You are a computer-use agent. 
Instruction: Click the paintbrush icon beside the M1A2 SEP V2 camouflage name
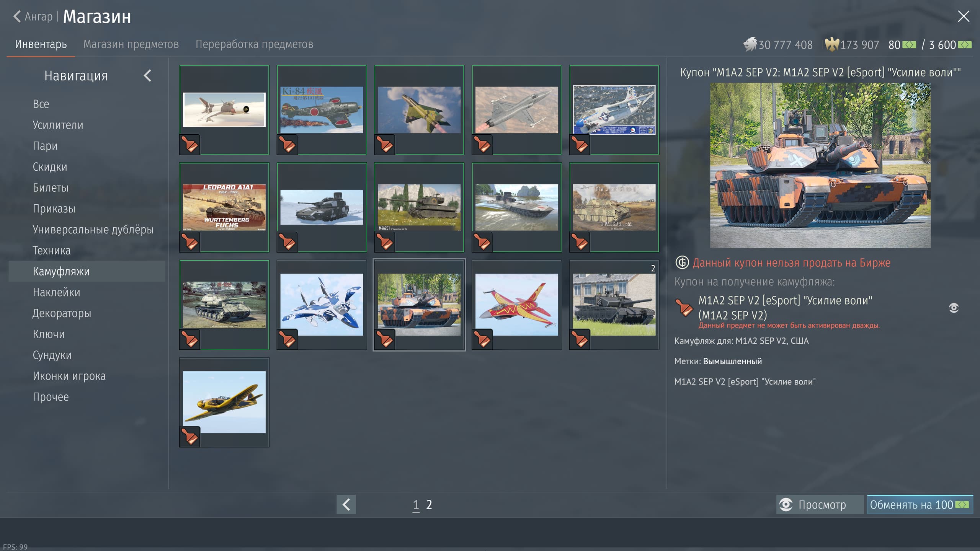pos(684,308)
